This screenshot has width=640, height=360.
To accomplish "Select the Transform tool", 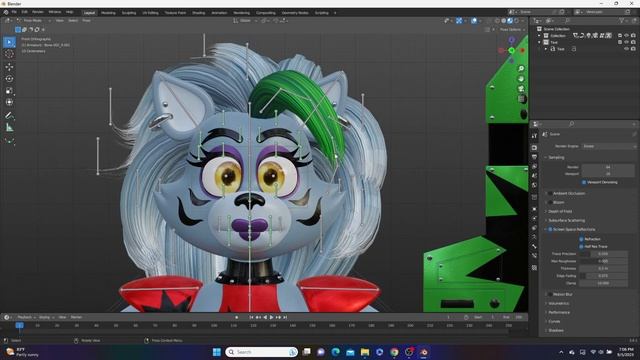I will point(9,102).
